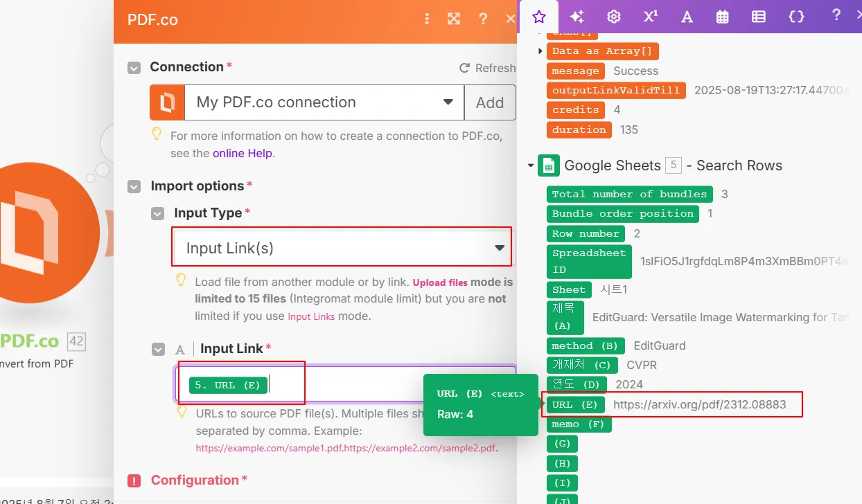Expand the PDF.co panel to full screen

[x=454, y=19]
